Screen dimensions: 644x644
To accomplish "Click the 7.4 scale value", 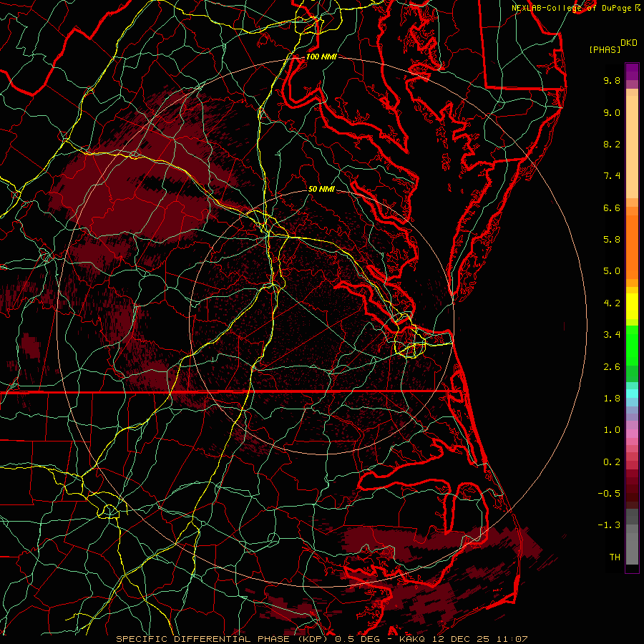I will (x=612, y=176).
